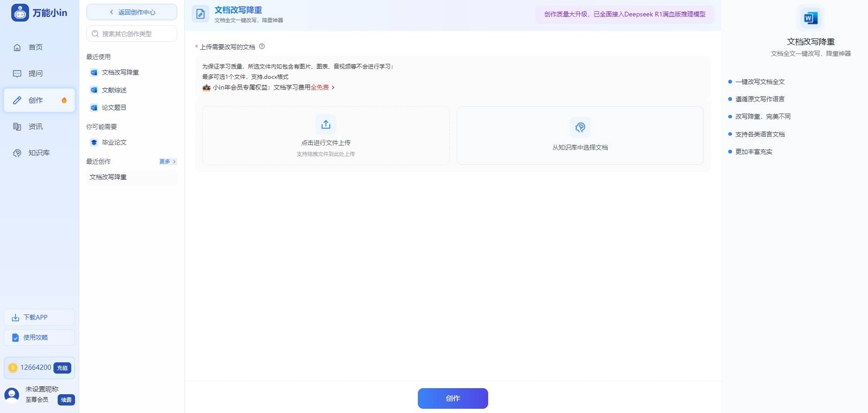Click the newspaper icon beside 资讯

[x=17, y=126]
